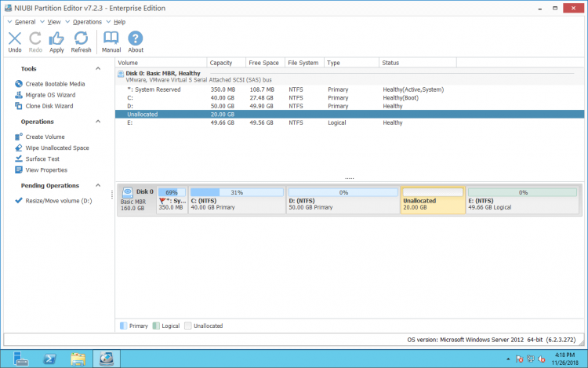Image resolution: width=588 pixels, height=368 pixels.
Task: Open the About help icon
Action: [136, 41]
